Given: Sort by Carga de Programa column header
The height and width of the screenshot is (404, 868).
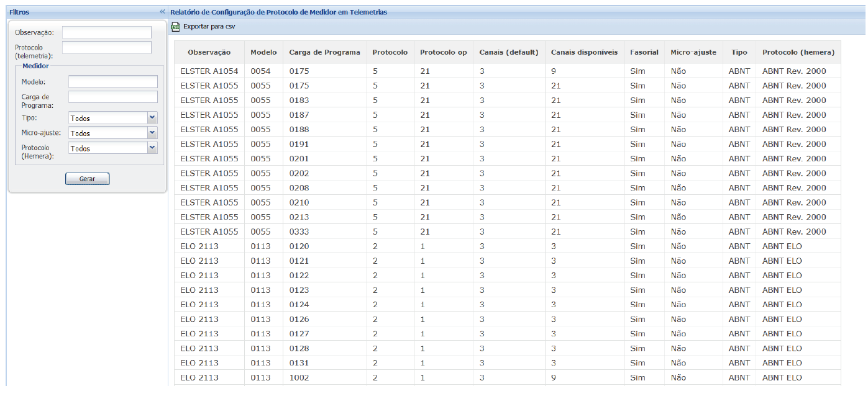Looking at the screenshot, I should point(324,52).
